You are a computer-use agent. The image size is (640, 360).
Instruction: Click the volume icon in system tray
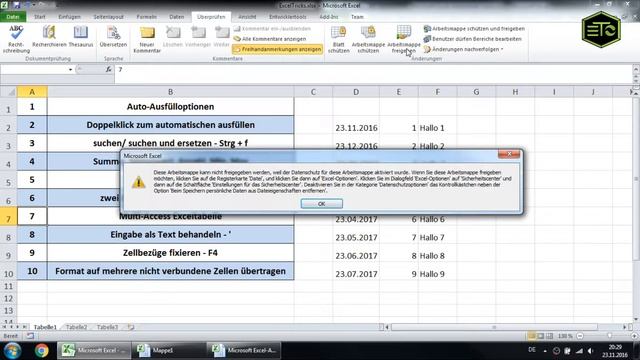click(591, 351)
